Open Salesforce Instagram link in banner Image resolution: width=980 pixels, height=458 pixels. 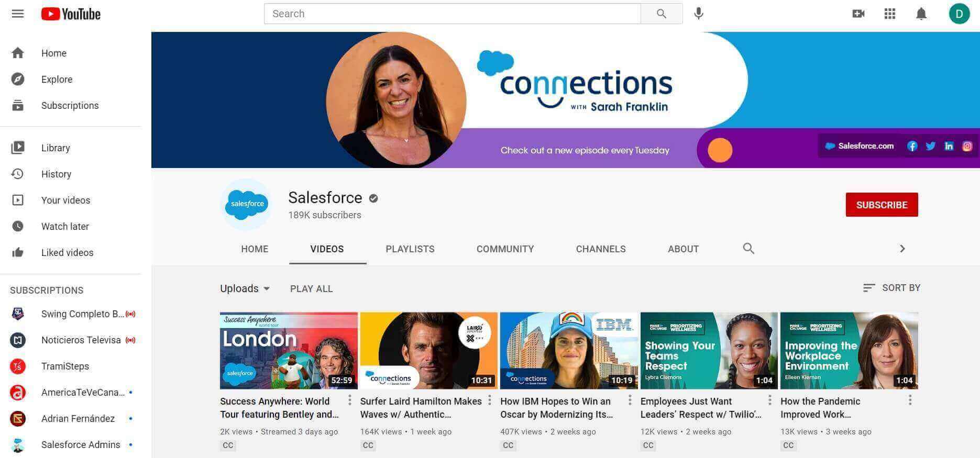pos(967,146)
